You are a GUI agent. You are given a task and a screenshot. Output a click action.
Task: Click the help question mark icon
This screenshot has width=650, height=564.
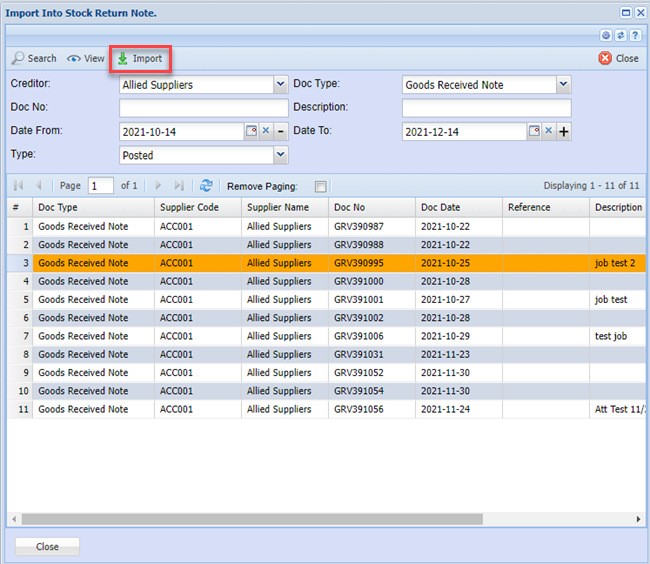click(634, 35)
